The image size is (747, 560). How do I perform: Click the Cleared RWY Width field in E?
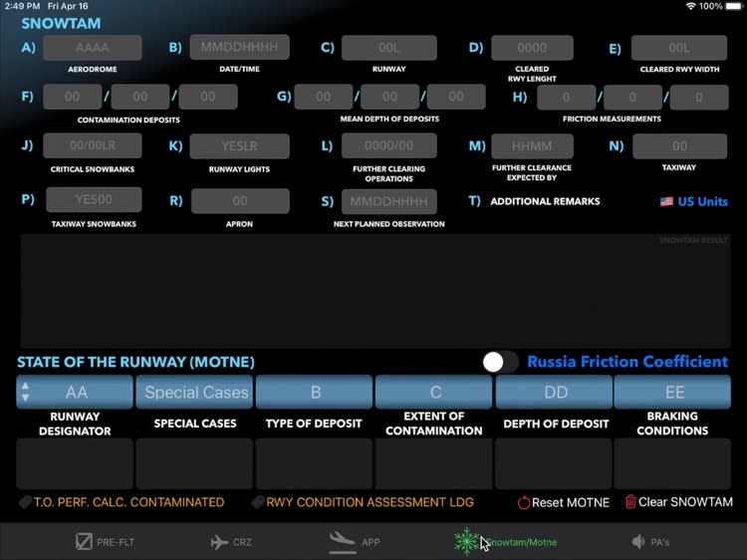tap(679, 48)
